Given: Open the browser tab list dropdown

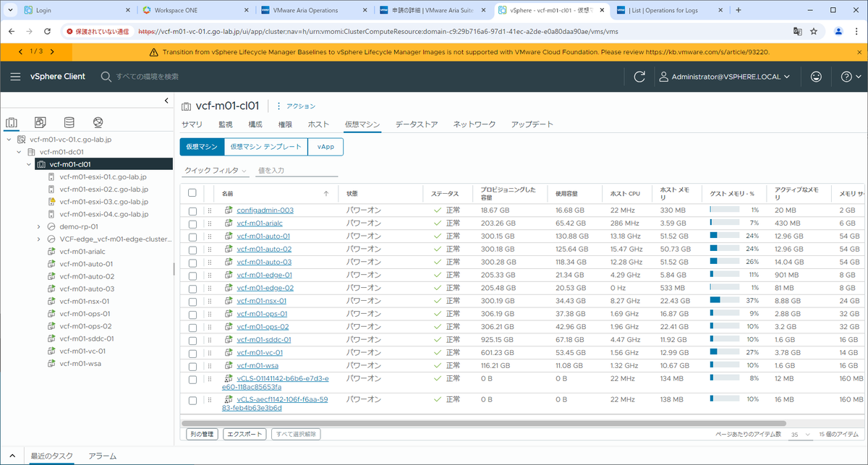Looking at the screenshot, I should tap(10, 10).
